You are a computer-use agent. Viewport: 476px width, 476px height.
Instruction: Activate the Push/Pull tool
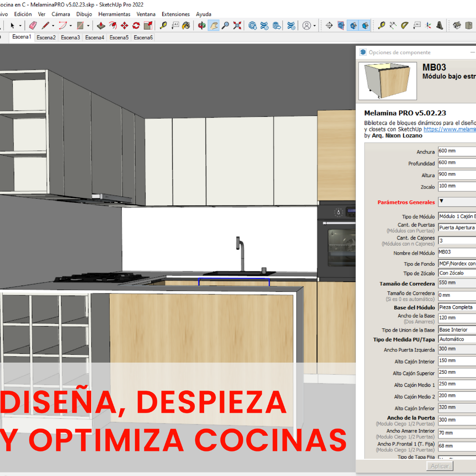tap(101, 26)
